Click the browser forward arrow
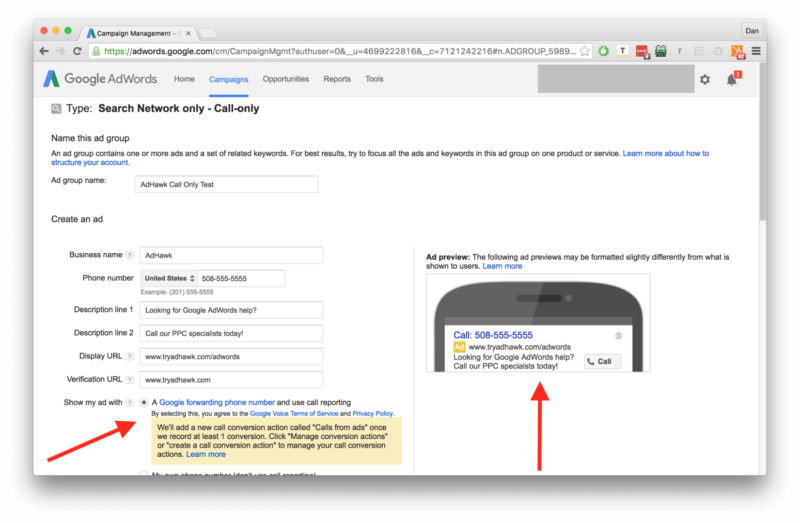Viewport: 800px width, 523px height. point(61,51)
